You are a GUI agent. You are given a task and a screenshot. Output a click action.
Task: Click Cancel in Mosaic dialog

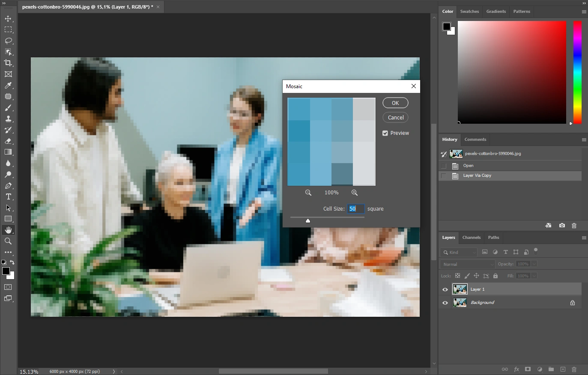(395, 117)
